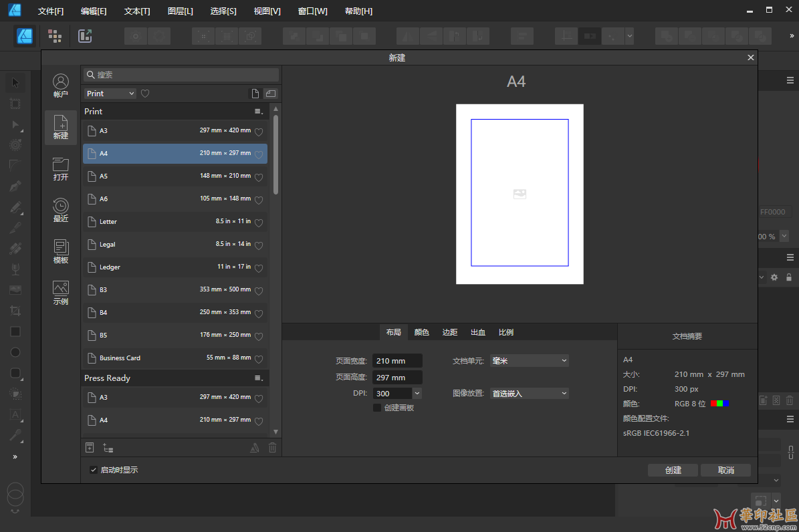Switch to the 颜色 tab
The width and height of the screenshot is (799, 532).
click(421, 332)
